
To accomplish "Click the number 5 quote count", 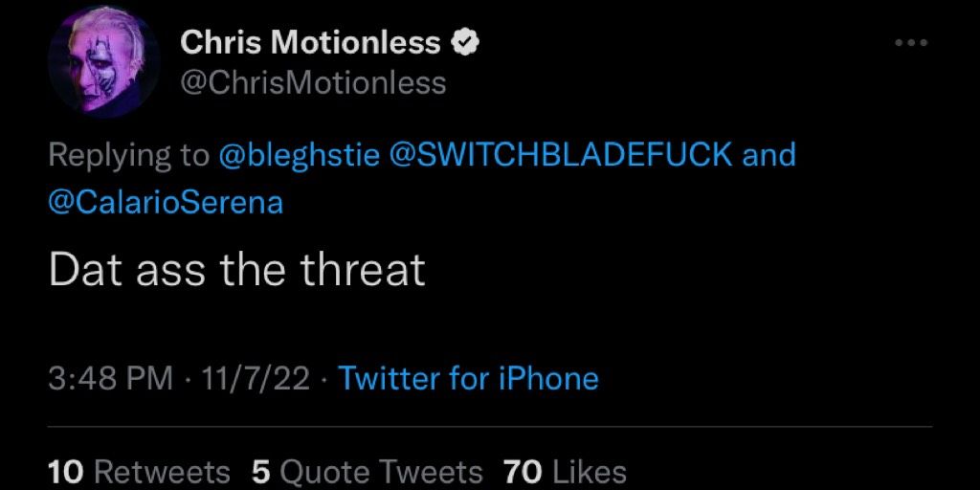I will pyautogui.click(x=260, y=473).
